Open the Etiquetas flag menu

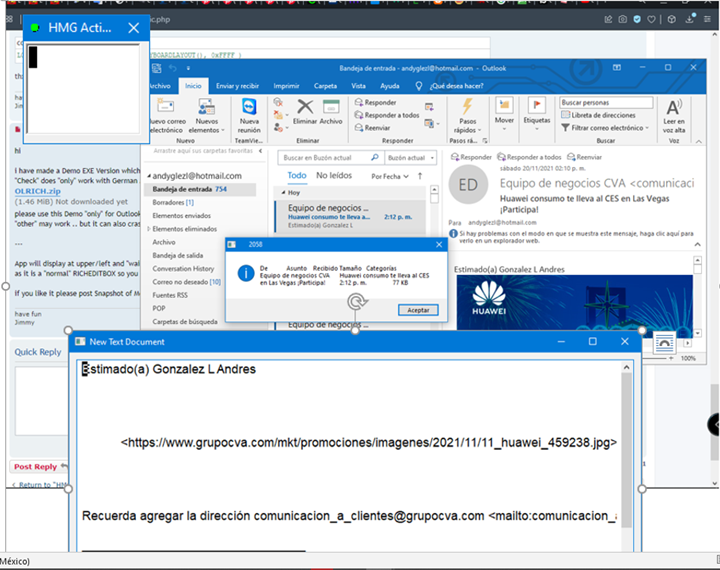pos(537,114)
